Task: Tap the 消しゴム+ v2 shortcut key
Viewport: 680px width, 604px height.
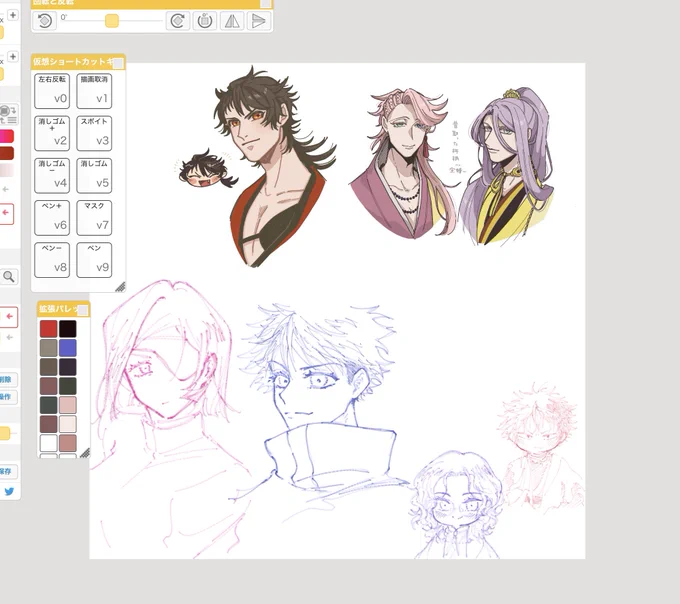Action: pos(52,133)
